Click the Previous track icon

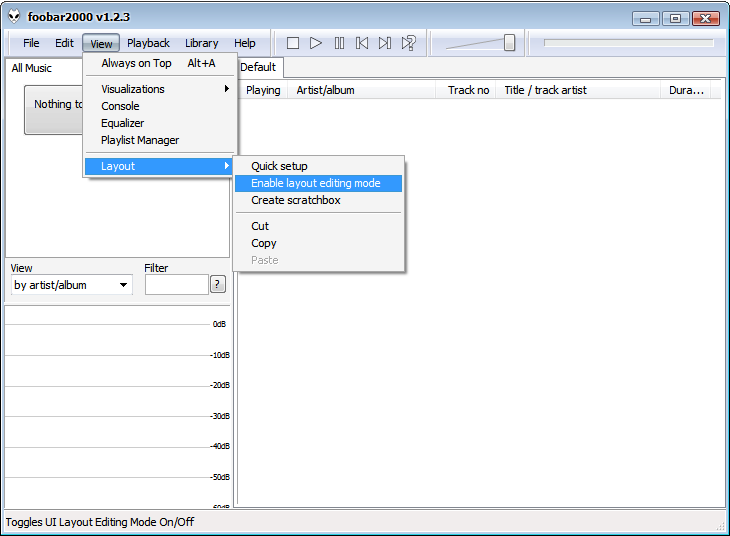pyautogui.click(x=362, y=43)
